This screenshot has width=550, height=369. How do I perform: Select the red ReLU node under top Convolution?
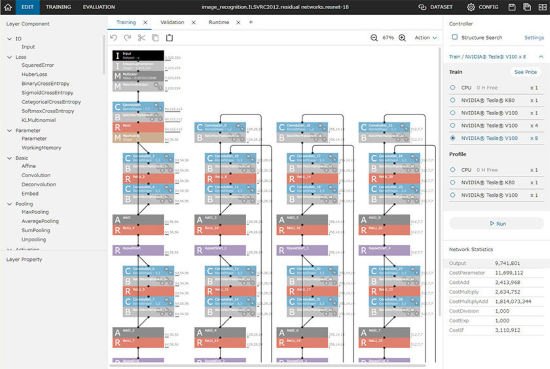138,127
